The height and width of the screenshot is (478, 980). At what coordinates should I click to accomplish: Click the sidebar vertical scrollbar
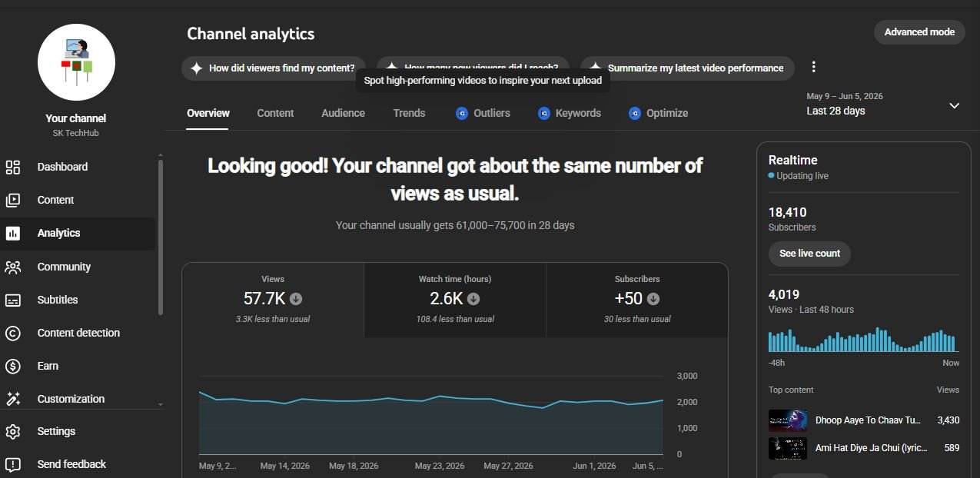(x=161, y=237)
